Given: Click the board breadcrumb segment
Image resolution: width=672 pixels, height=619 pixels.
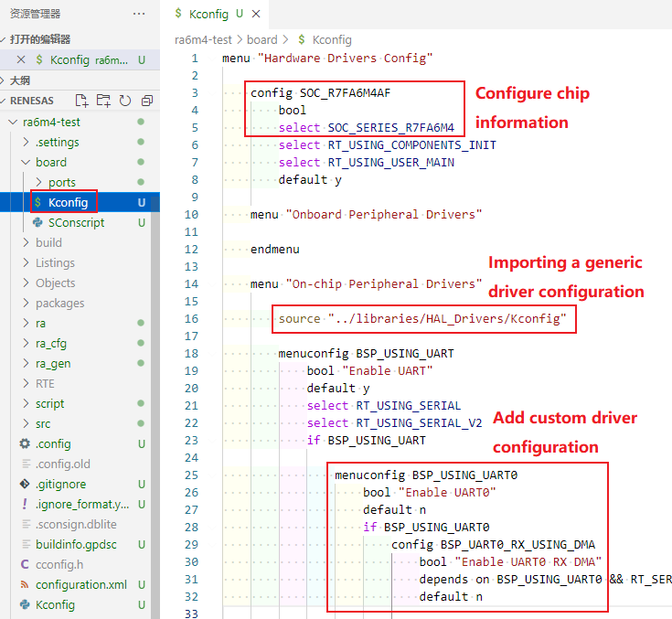Looking at the screenshot, I should click(x=261, y=40).
